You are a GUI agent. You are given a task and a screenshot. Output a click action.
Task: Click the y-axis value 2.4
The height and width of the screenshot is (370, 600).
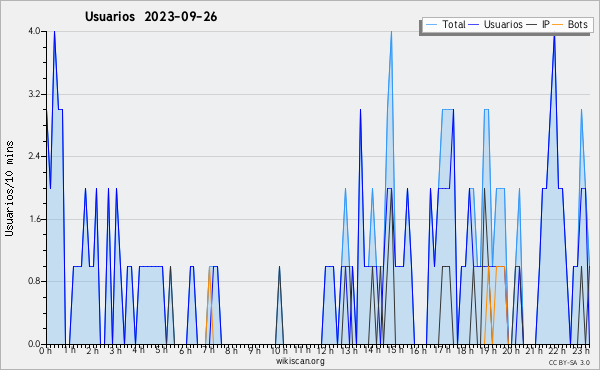pyautogui.click(x=34, y=156)
